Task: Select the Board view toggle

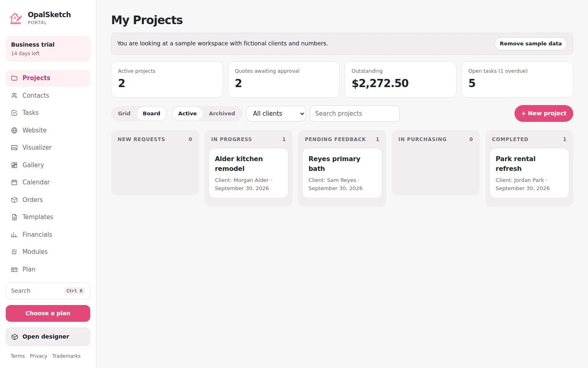Action: (151, 114)
